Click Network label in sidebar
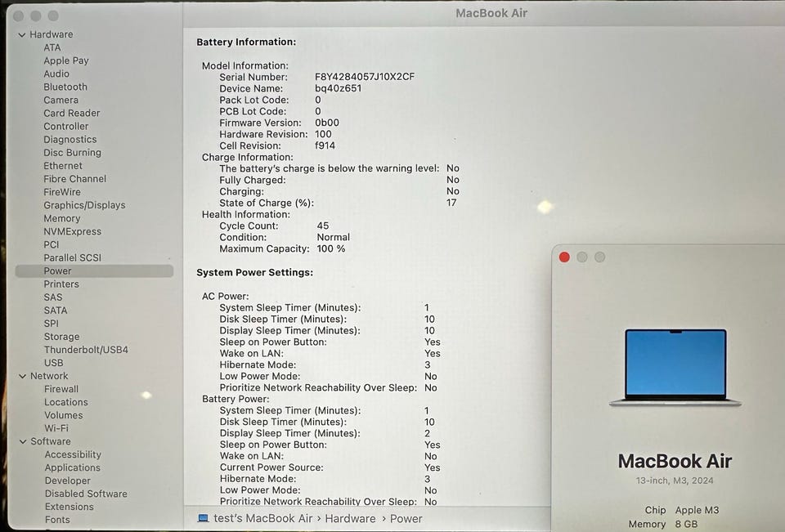 tap(49, 376)
